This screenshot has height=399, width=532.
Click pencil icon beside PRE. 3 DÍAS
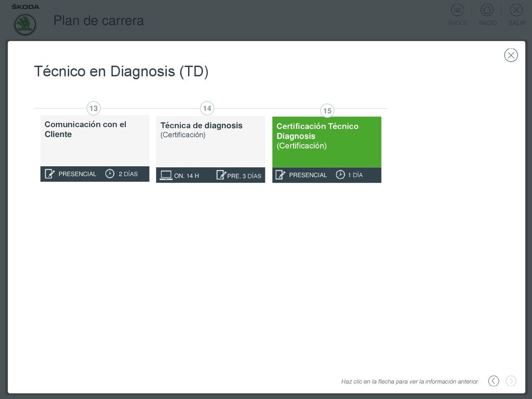(221, 175)
